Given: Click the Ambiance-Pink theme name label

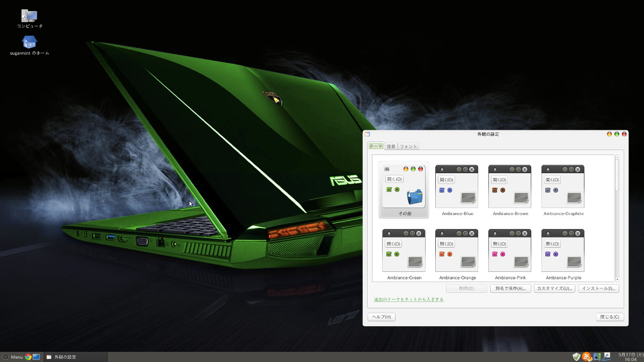Looking at the screenshot, I should coord(510,278).
